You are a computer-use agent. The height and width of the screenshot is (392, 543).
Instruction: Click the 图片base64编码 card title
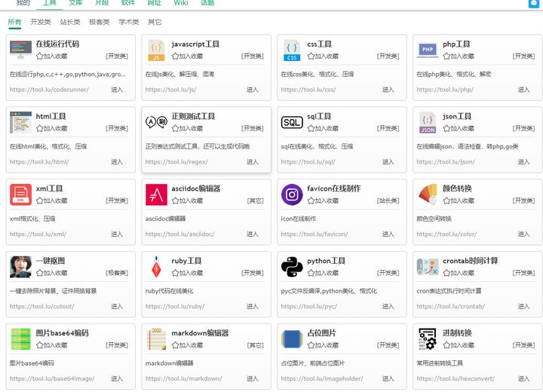tap(63, 333)
